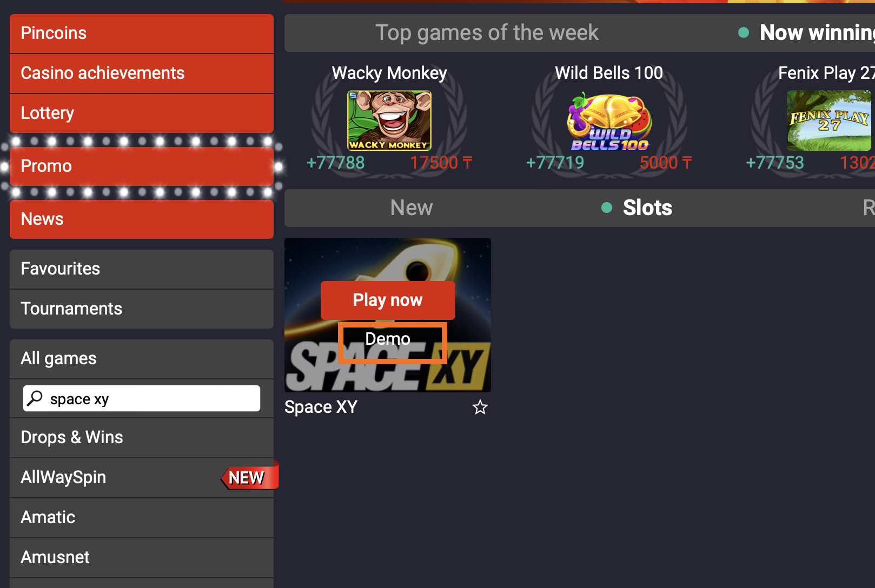
Task: Filter games by Amatic provider
Action: click(142, 518)
